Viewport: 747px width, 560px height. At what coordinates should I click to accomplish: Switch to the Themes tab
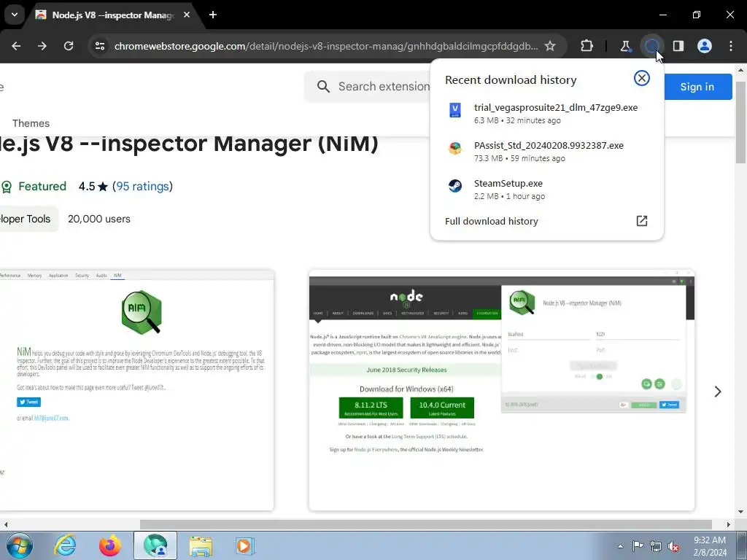click(31, 123)
